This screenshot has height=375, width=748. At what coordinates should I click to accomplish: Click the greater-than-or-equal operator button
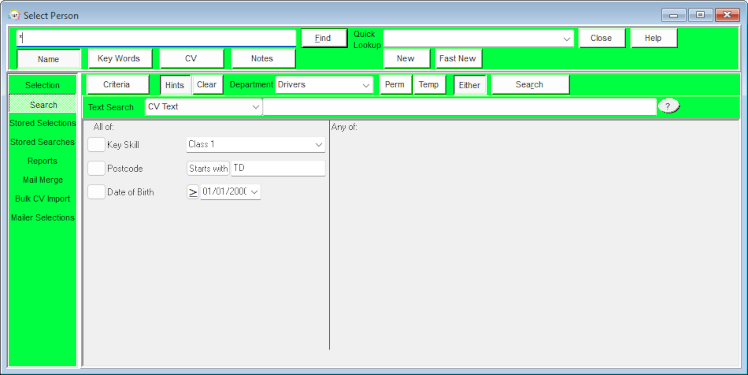click(193, 192)
